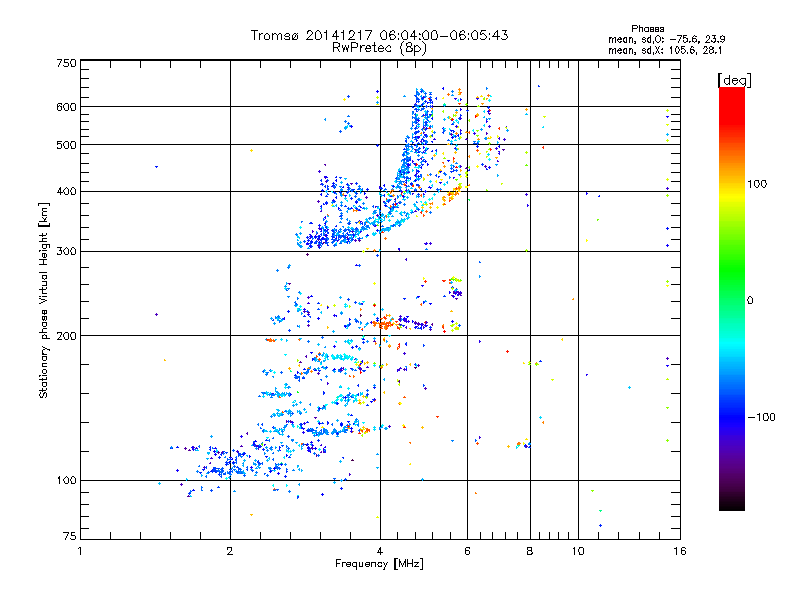800x600 pixels.
Task: Click the 'RwPretec (8p)' subtitle
Action: click(379, 48)
